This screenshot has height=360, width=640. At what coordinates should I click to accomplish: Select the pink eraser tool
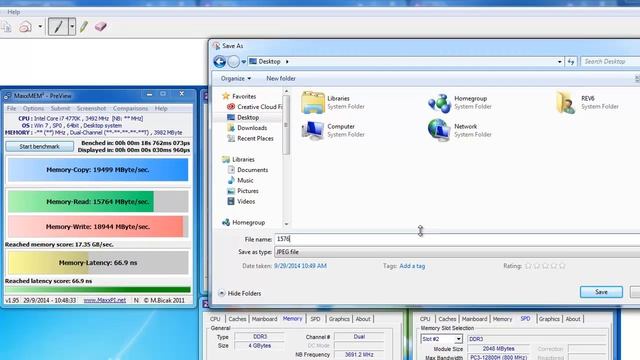(101, 27)
